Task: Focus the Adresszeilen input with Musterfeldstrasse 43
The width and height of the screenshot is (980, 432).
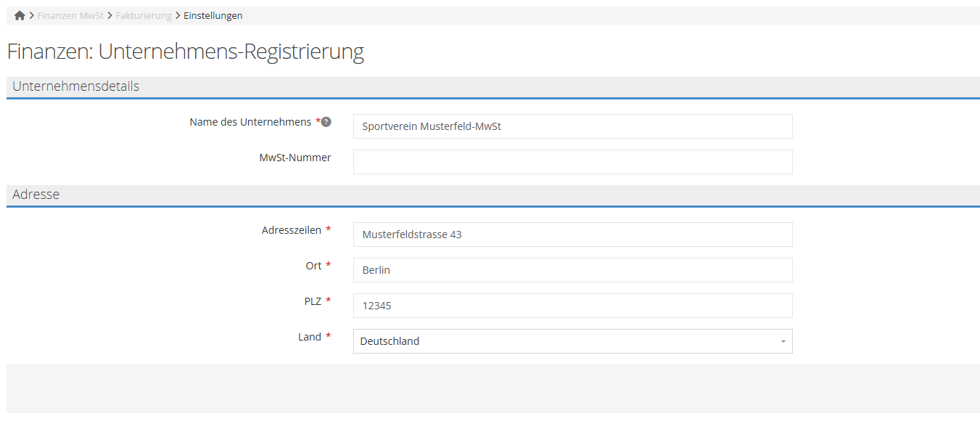Action: (572, 235)
